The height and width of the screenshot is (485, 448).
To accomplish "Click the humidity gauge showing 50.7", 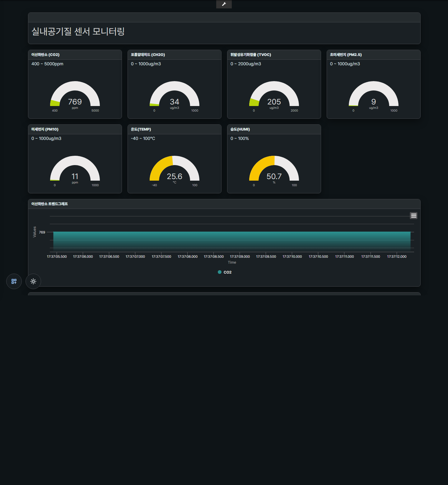I will (274, 169).
